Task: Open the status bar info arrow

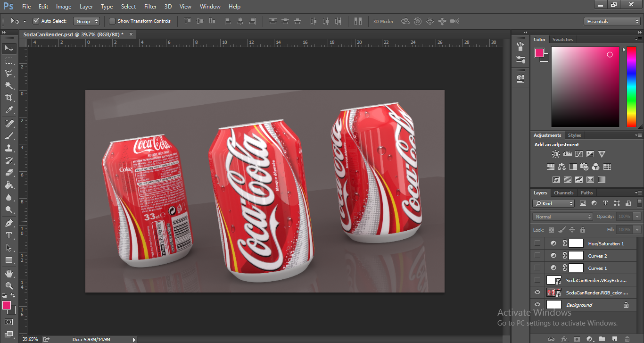Action: pos(134,339)
